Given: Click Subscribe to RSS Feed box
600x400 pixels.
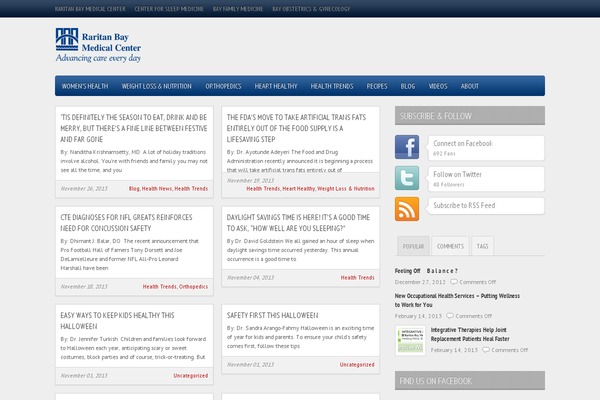Looking at the screenshot, I should tap(486, 206).
